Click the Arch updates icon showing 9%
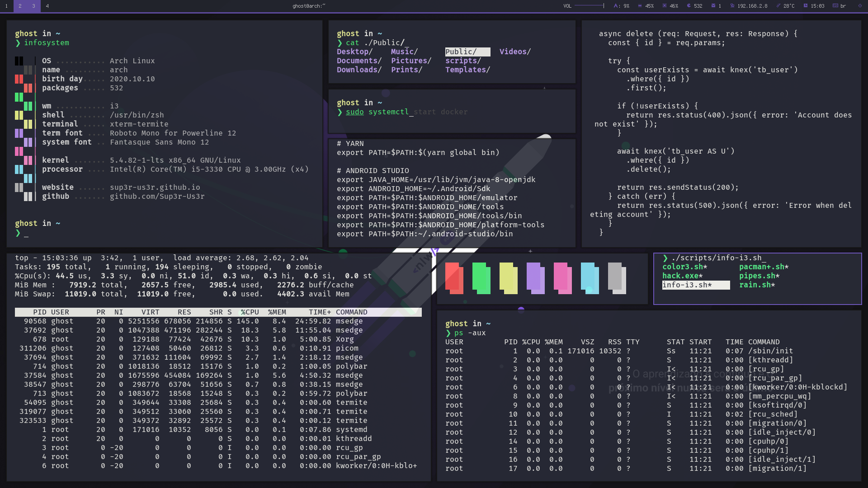 (616, 6)
